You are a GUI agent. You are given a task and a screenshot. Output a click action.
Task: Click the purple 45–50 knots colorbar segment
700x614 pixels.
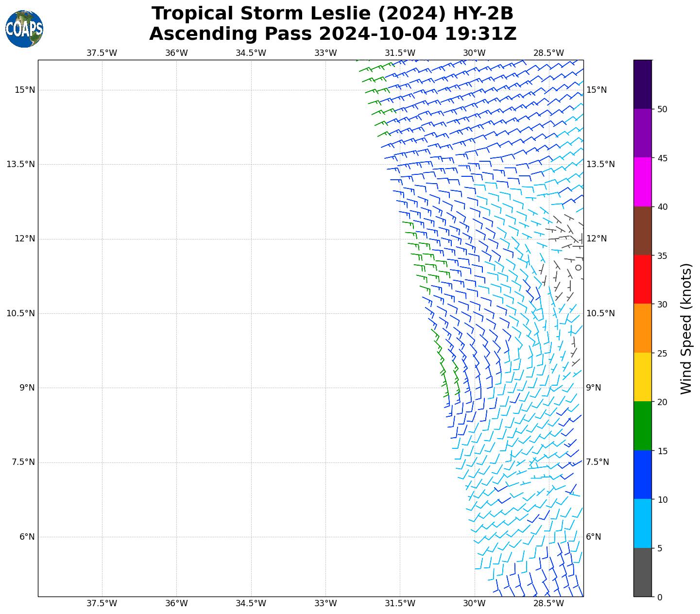tap(642, 133)
